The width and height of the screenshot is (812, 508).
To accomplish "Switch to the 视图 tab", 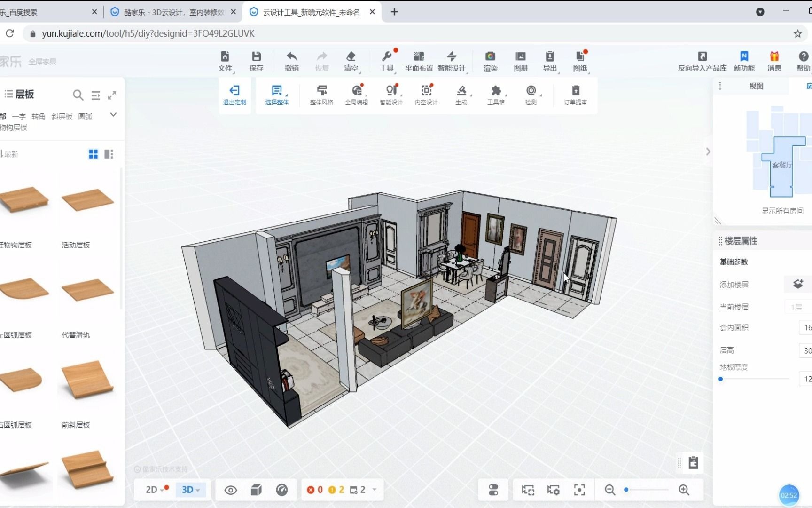I will tap(757, 86).
